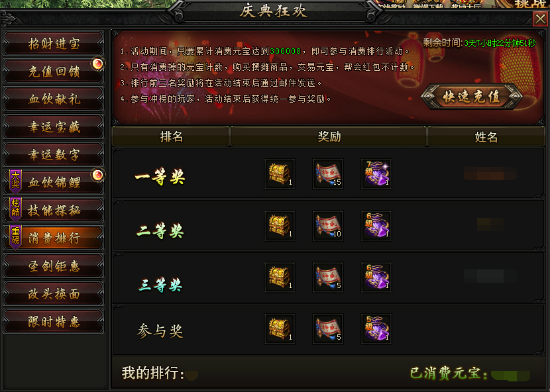Click the participation prize scroll icon

click(328, 329)
